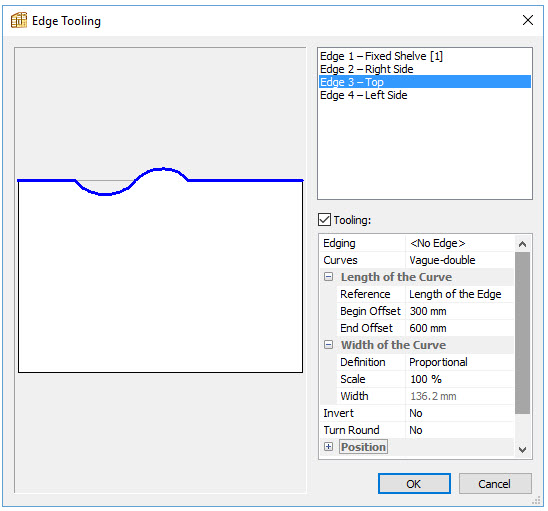Change Reference value Length of the Edge
548x511 pixels.
[x=460, y=294]
